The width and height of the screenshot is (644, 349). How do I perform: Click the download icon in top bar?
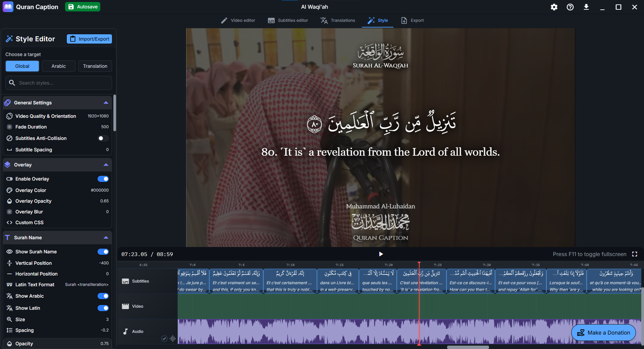[x=586, y=7]
